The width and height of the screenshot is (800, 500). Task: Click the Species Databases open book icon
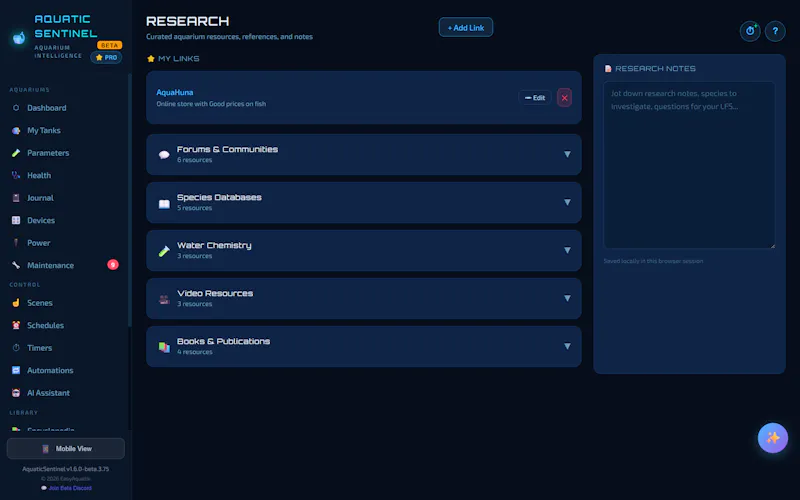164,204
